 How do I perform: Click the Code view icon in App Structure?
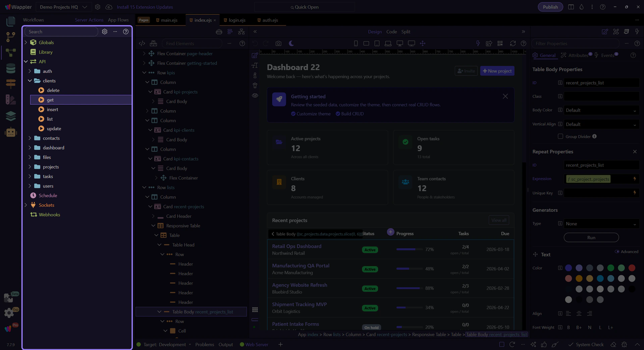point(142,44)
